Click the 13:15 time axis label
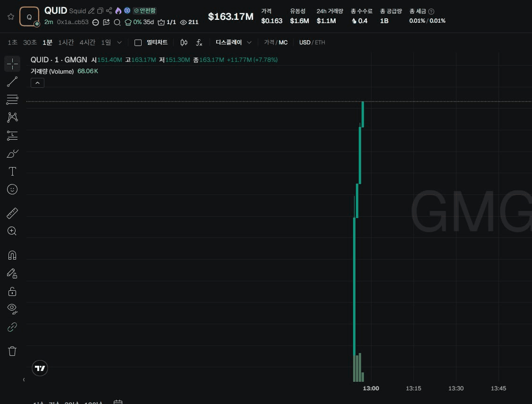The height and width of the screenshot is (404, 532). [x=413, y=388]
